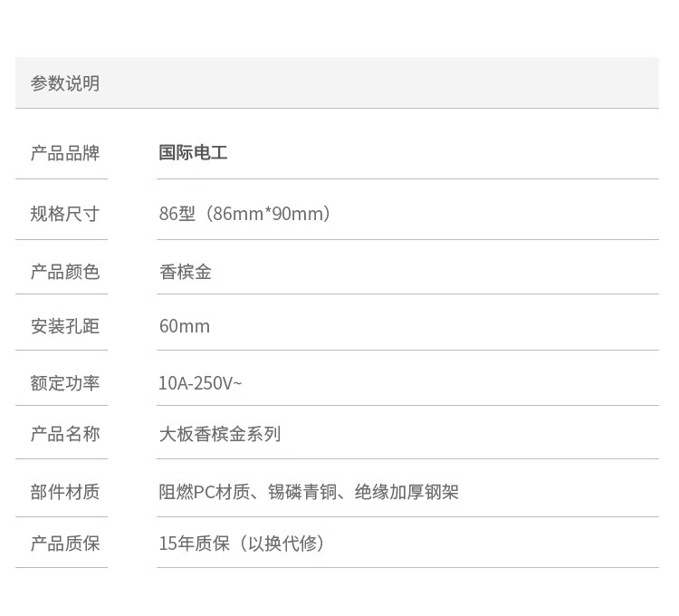Viewport: 679px width, 616px height.
Task: Click the 国际电工 brand name
Action: coord(193,153)
